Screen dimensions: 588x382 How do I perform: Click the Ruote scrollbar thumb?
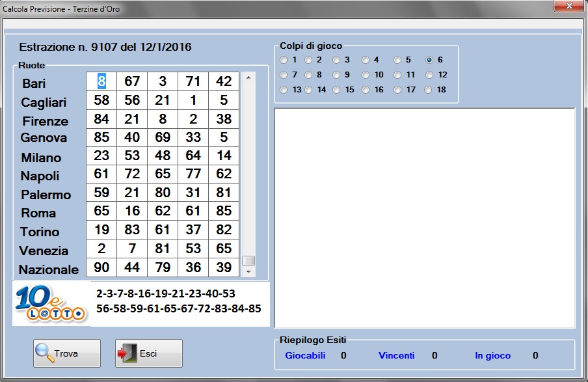coord(248,260)
